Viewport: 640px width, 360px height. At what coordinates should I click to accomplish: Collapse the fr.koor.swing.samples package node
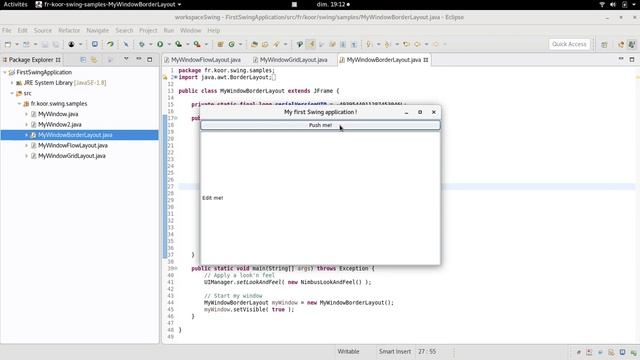click(x=19, y=104)
